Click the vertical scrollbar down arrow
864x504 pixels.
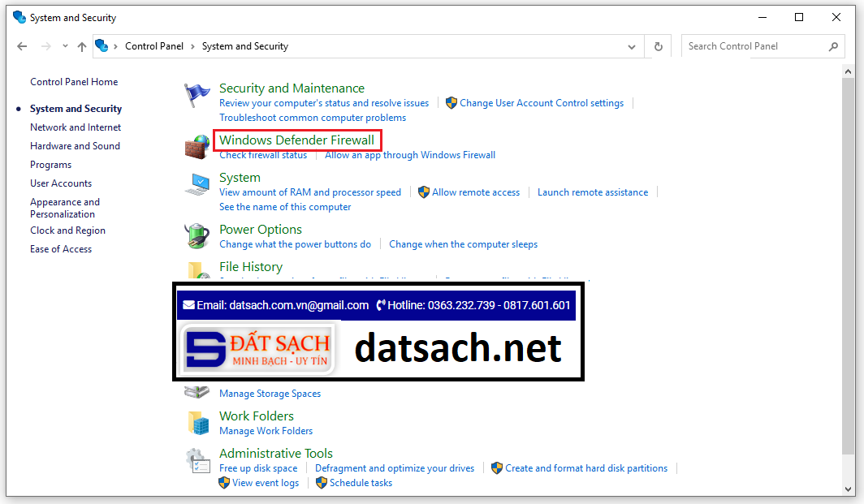click(x=849, y=488)
